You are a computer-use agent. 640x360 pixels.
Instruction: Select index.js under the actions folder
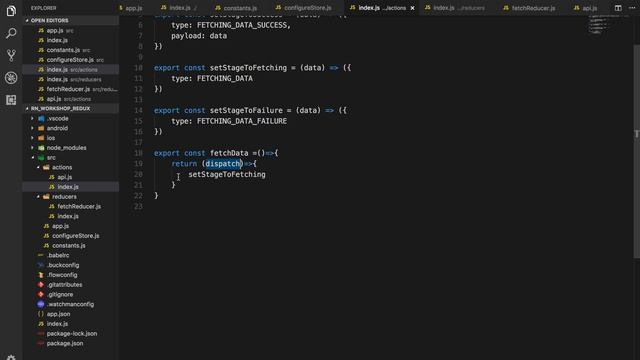tap(71, 187)
